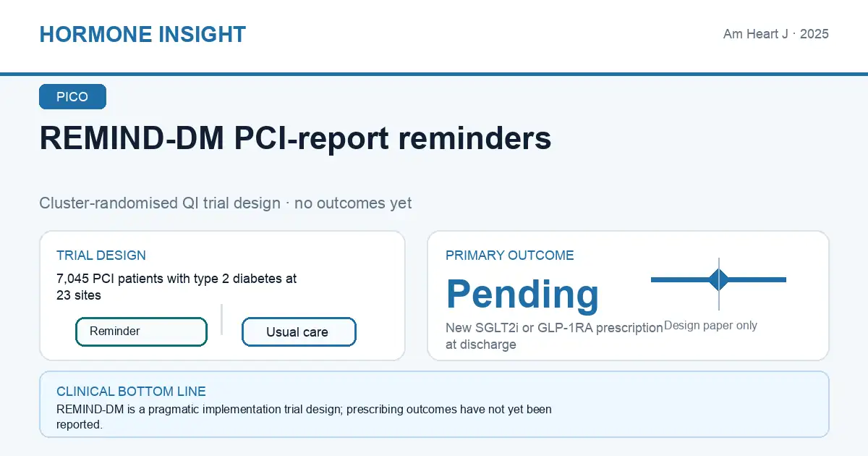Viewport: 868px width, 456px height.
Task: Click the pragmatic implementation trial summary sentence
Action: click(304, 417)
